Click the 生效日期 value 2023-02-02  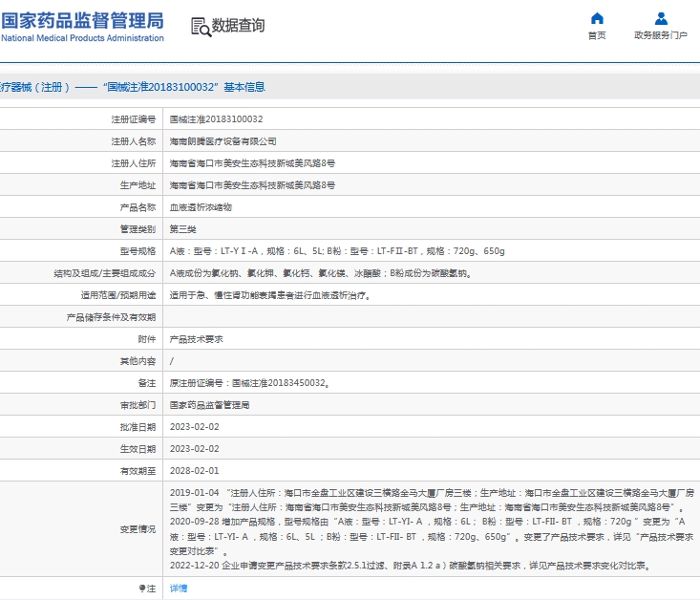point(194,448)
